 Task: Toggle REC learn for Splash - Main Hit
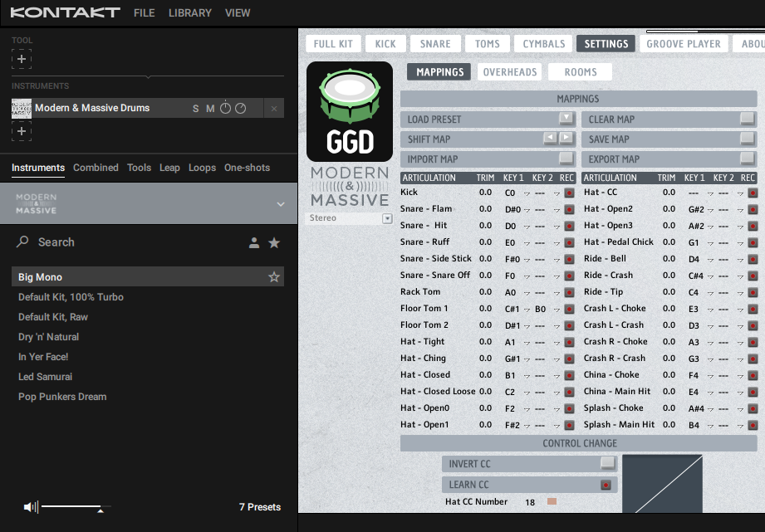(753, 425)
